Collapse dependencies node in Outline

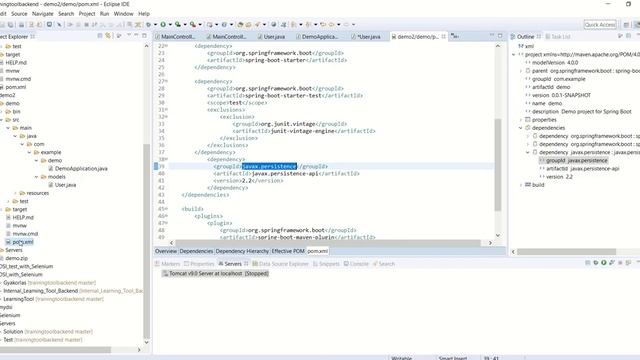pyautogui.click(x=521, y=128)
